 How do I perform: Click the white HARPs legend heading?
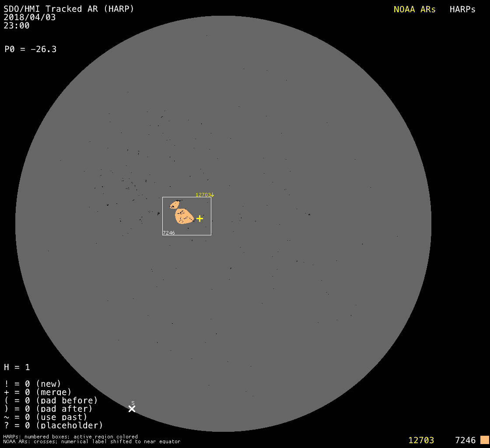pyautogui.click(x=462, y=9)
